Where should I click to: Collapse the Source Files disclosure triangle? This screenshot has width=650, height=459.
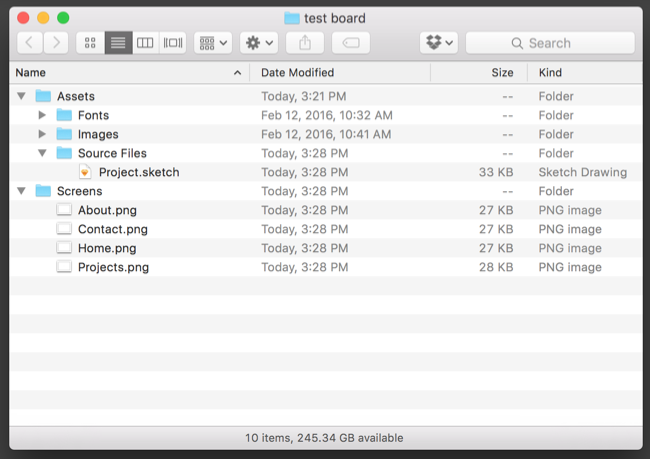42,153
